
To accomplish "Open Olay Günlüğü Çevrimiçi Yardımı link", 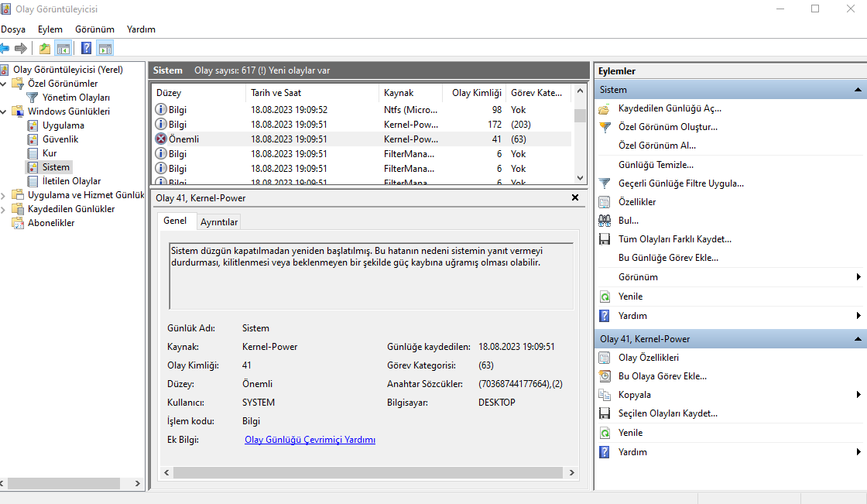I will (310, 440).
